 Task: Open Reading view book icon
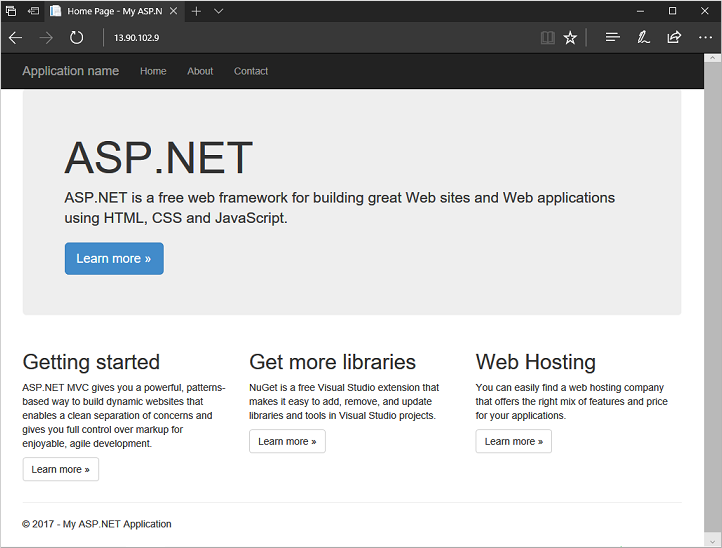(547, 38)
